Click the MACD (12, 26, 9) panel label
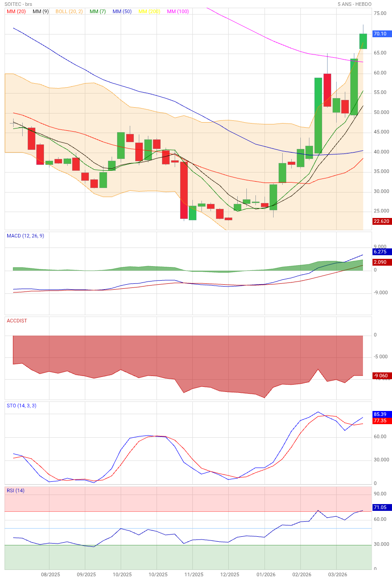The image size is (392, 579). tap(25, 236)
